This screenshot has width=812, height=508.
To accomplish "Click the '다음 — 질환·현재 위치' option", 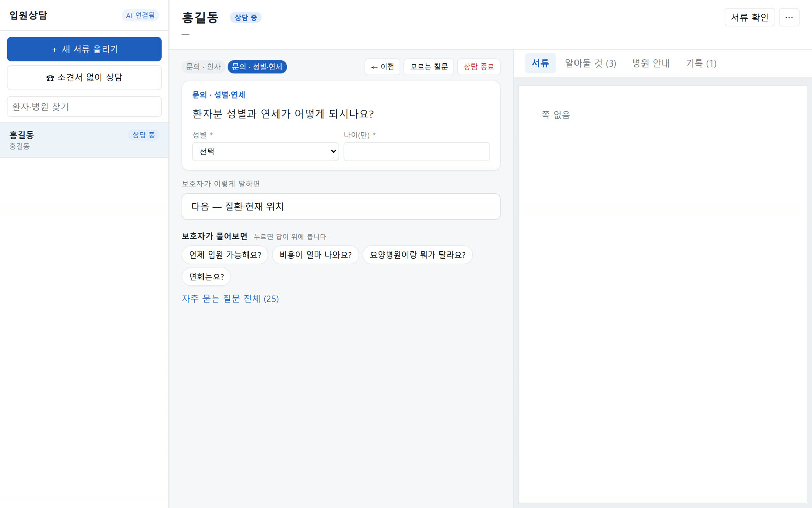I will tap(341, 207).
